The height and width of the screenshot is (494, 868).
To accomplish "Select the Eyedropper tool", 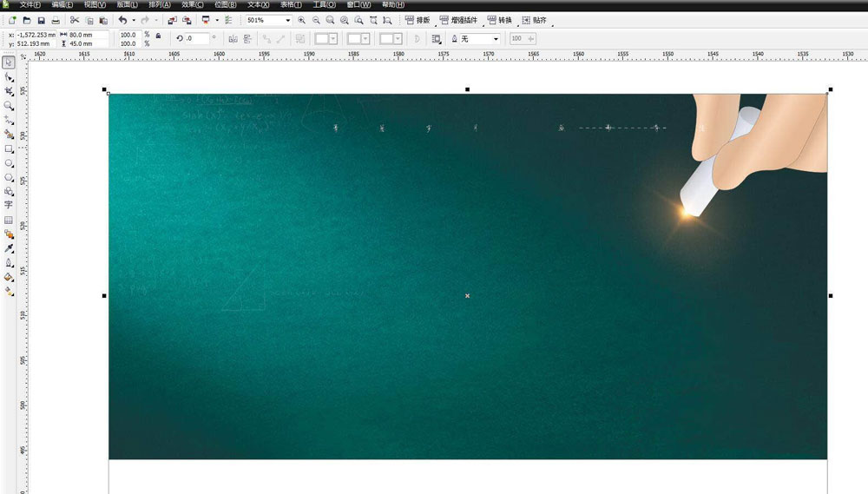I will (9, 248).
